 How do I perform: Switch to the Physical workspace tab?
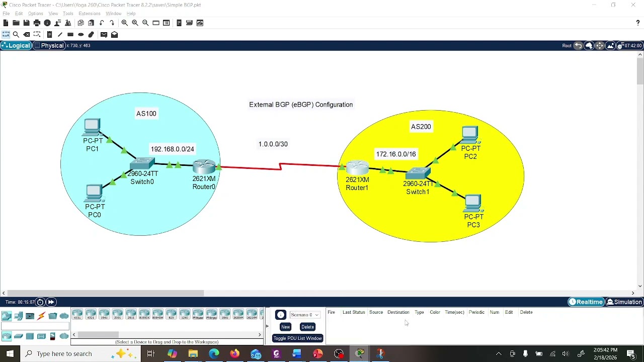click(49, 46)
